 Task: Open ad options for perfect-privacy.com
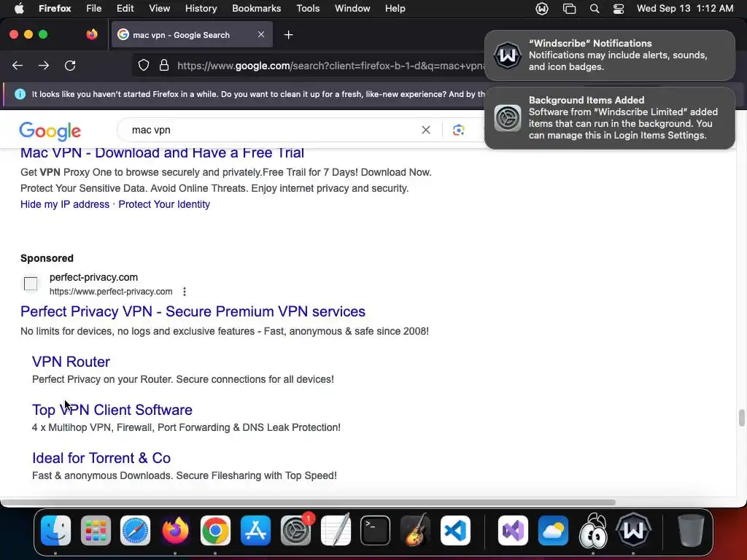pos(185,292)
